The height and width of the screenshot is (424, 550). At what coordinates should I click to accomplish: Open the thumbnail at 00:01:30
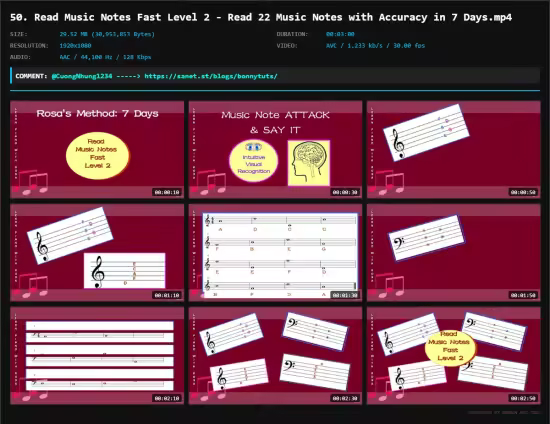tap(275, 253)
